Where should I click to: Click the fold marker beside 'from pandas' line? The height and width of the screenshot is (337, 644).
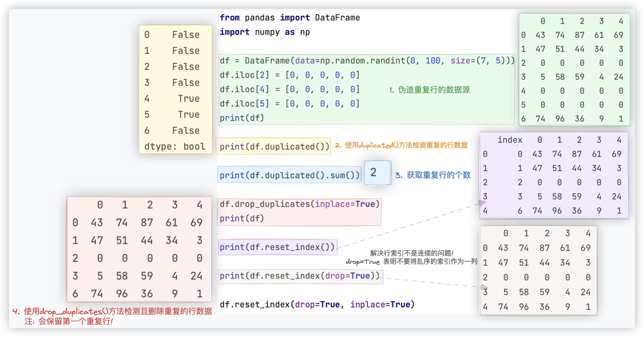[218, 18]
